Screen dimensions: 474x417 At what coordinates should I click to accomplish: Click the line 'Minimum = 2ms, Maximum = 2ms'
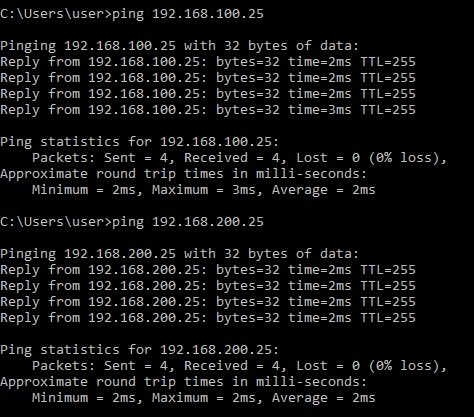[204, 398]
